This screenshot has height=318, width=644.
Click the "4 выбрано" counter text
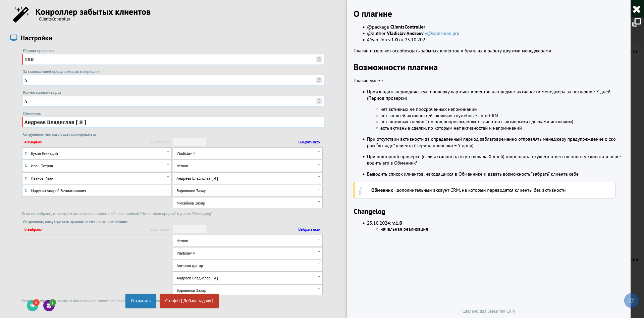33,142
